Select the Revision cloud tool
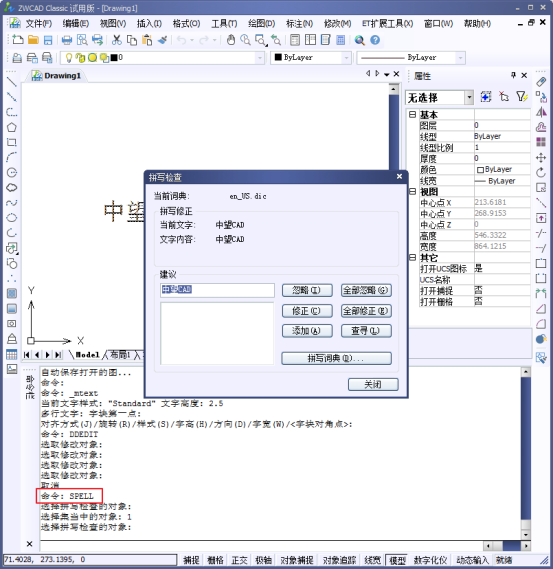553x569 pixels. 12,188
